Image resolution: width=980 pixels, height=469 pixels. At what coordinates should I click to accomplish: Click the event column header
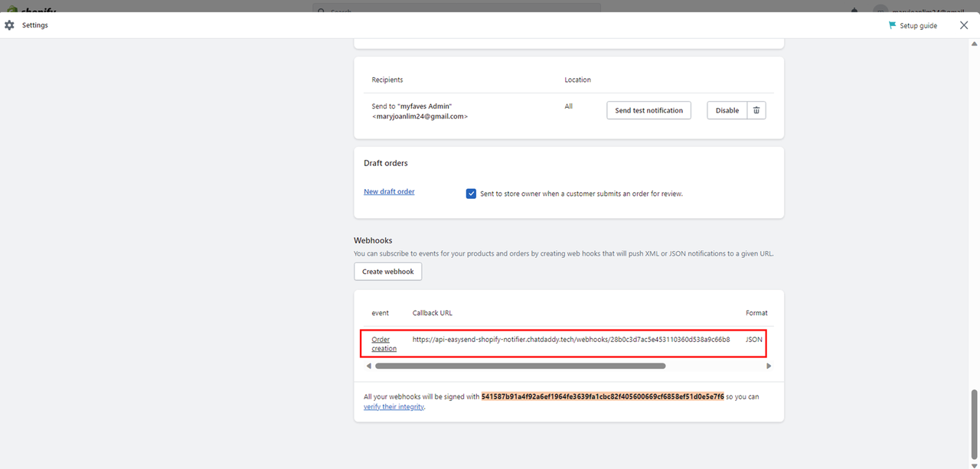coord(381,313)
